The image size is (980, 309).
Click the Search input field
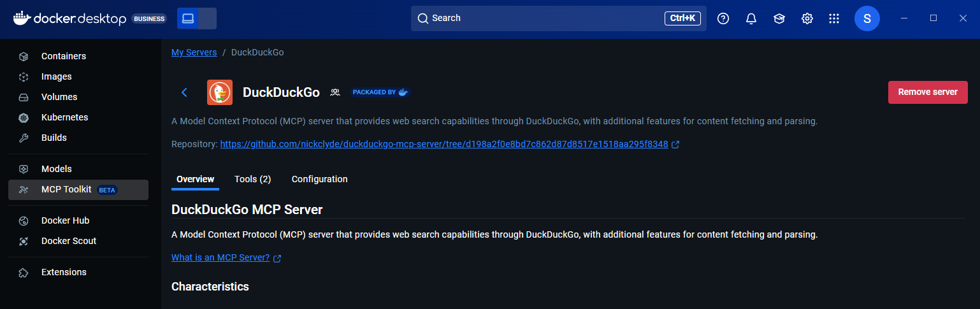click(542, 18)
